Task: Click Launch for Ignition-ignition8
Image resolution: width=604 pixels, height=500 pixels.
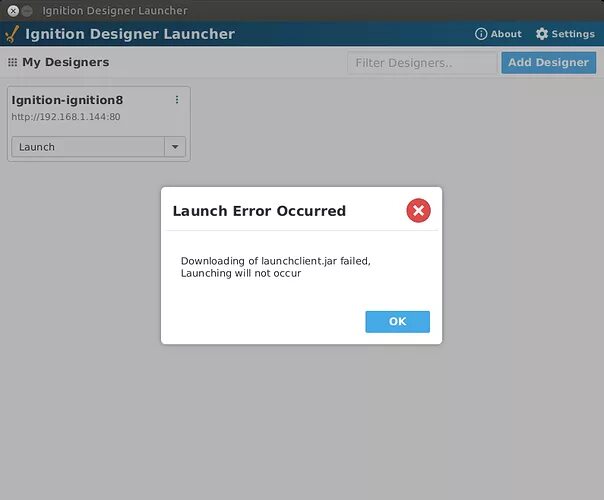Action: (88, 147)
